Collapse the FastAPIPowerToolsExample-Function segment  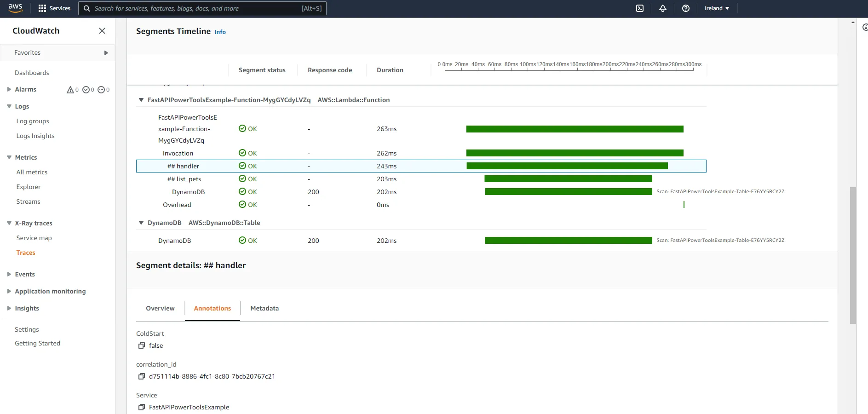pos(141,100)
